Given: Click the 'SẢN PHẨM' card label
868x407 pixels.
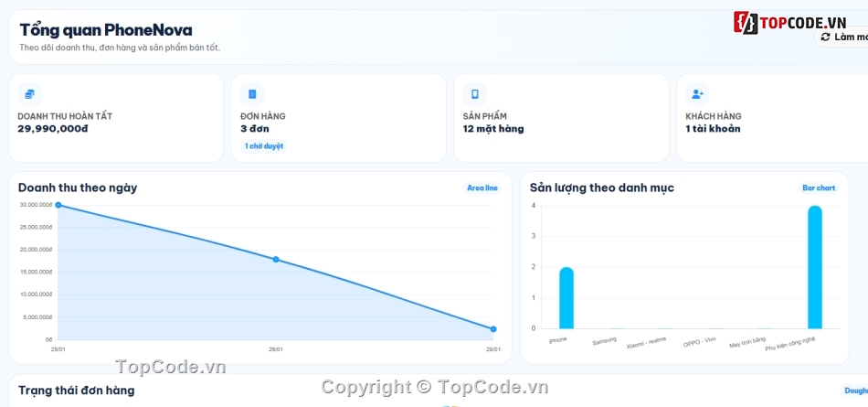Looking at the screenshot, I should [x=485, y=116].
